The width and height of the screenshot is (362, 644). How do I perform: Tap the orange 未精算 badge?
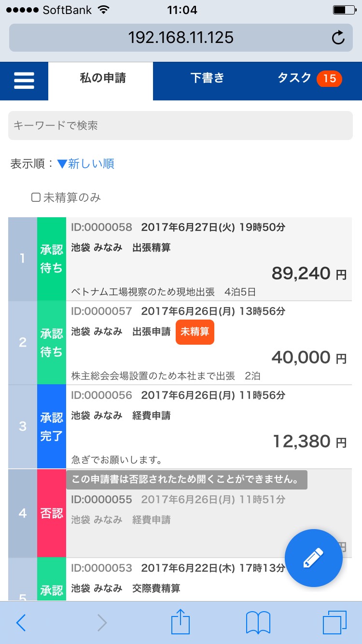(x=195, y=332)
